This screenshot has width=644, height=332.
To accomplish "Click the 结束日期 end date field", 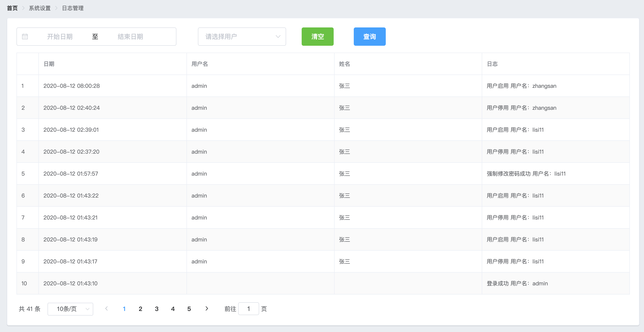I will click(x=130, y=37).
